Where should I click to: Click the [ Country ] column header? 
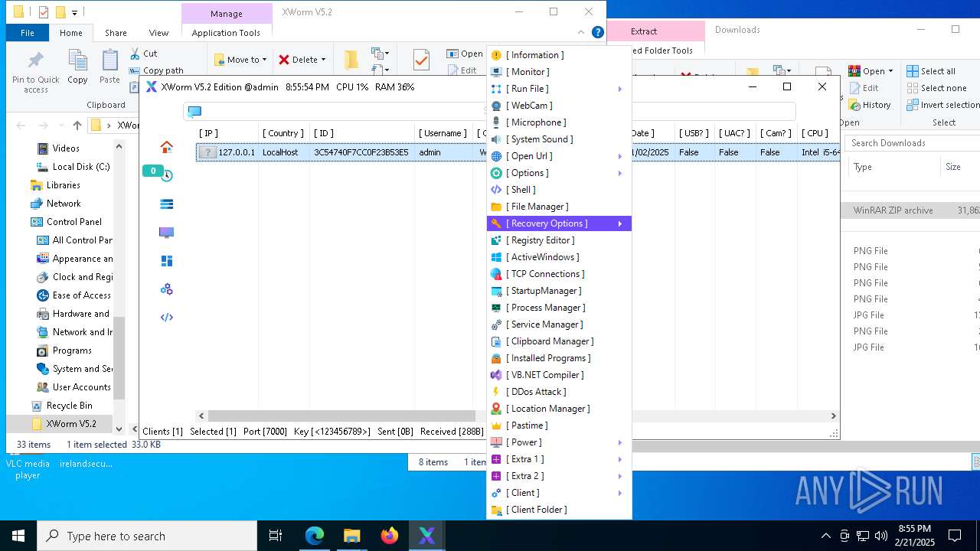(283, 133)
